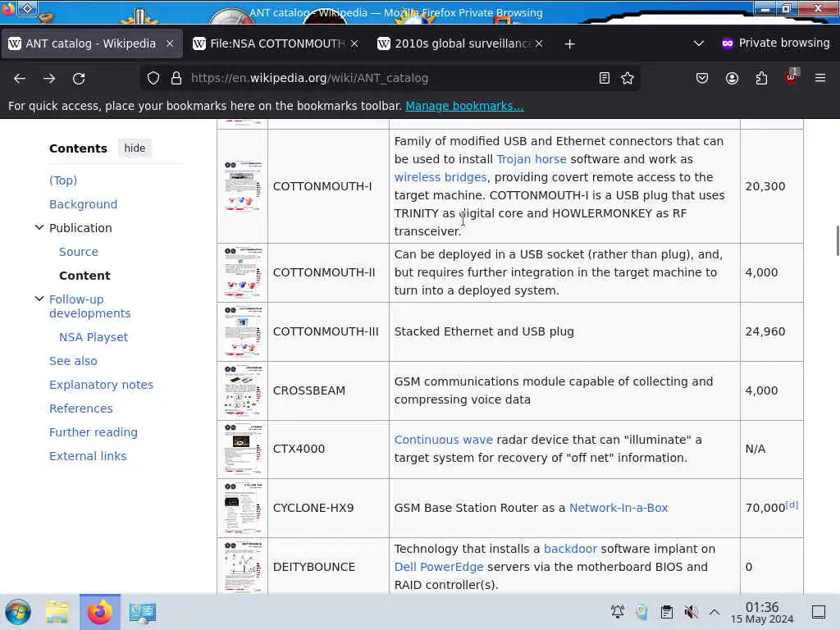
Task: Open the taskbar clock 01:36
Action: (x=762, y=612)
